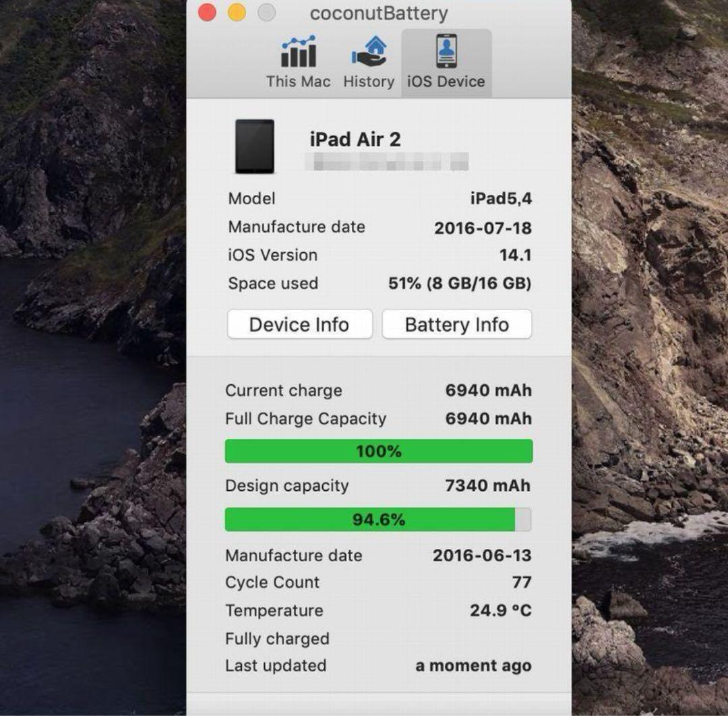Click the Temperature label

pyautogui.click(x=274, y=611)
